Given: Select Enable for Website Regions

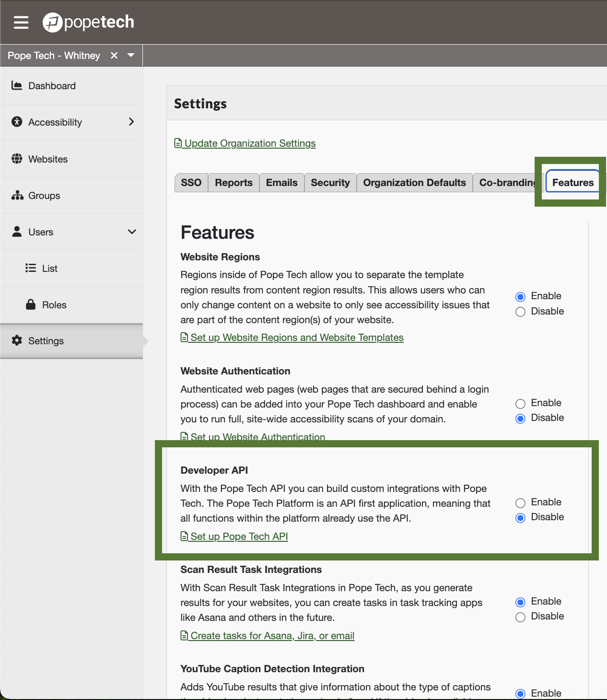Looking at the screenshot, I should (x=520, y=296).
